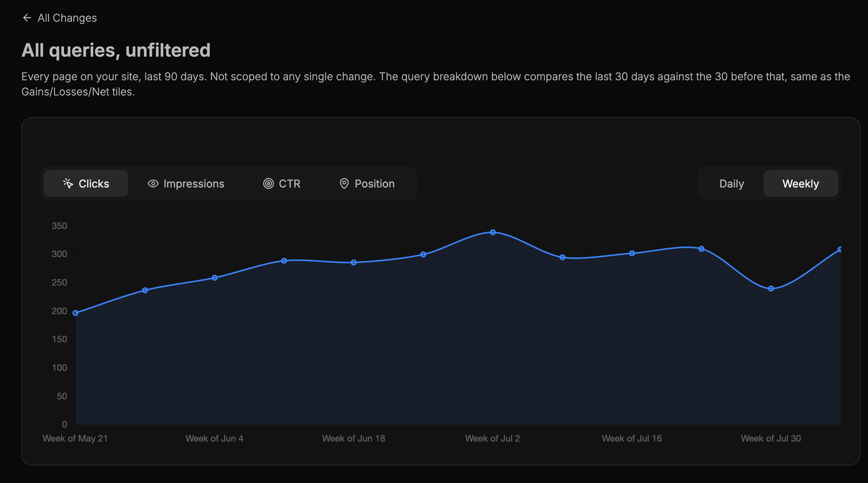868x483 pixels.
Task: Click the Impressions eye icon
Action: tap(153, 184)
